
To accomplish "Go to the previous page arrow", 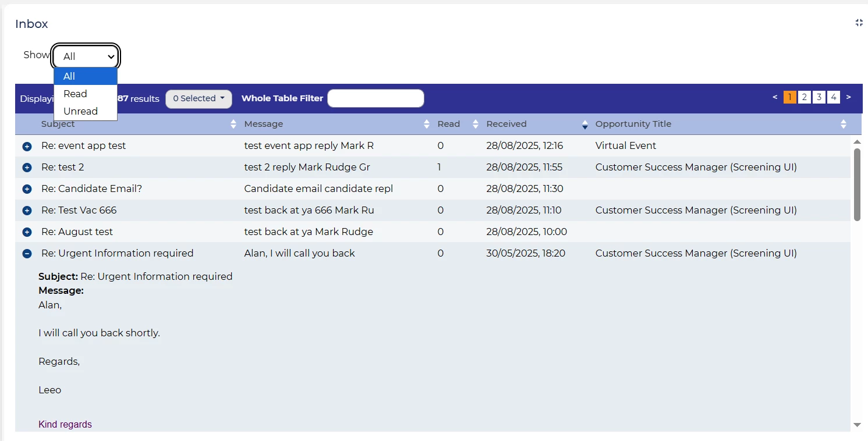I will pyautogui.click(x=775, y=97).
